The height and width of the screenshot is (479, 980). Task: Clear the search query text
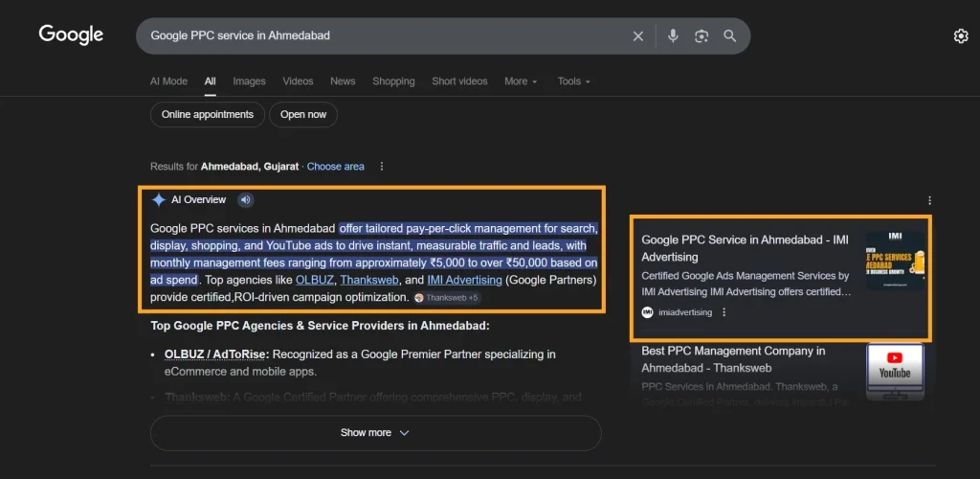pos(638,36)
